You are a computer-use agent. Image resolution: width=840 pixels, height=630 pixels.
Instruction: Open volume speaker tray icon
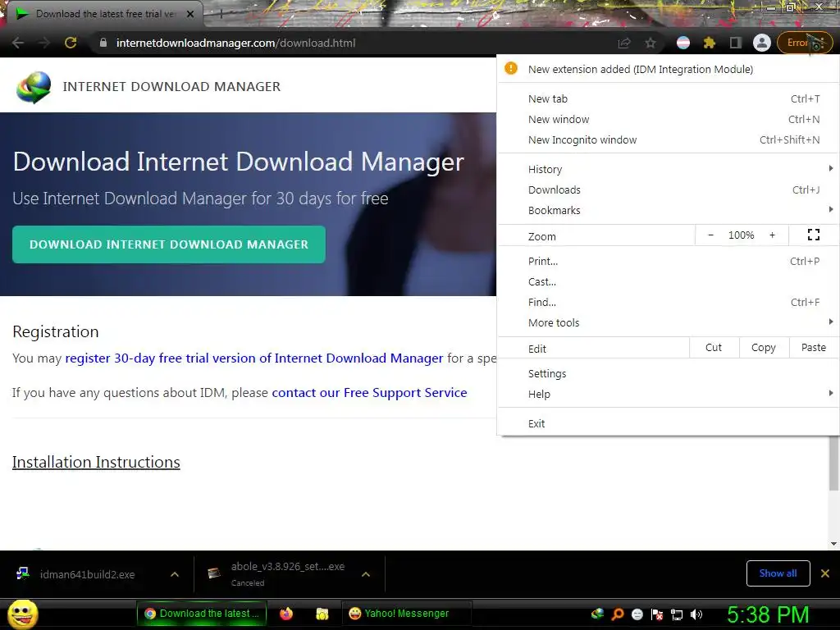click(x=696, y=614)
